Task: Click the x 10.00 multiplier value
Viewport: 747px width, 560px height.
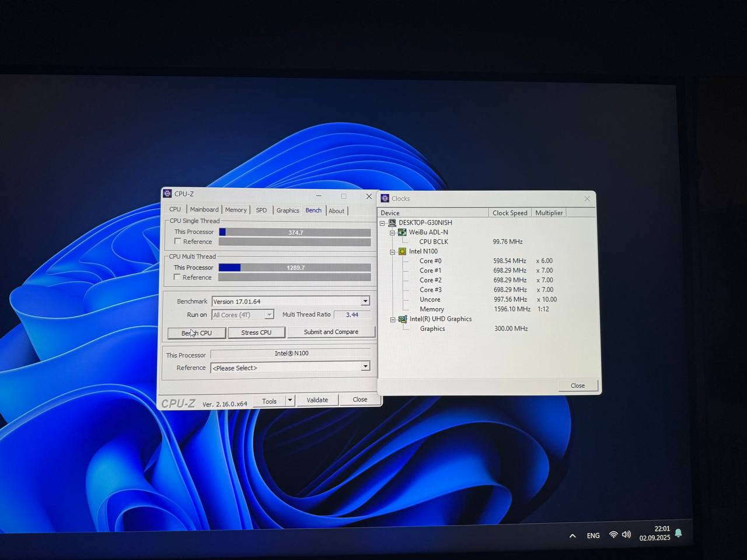Action: pyautogui.click(x=547, y=299)
